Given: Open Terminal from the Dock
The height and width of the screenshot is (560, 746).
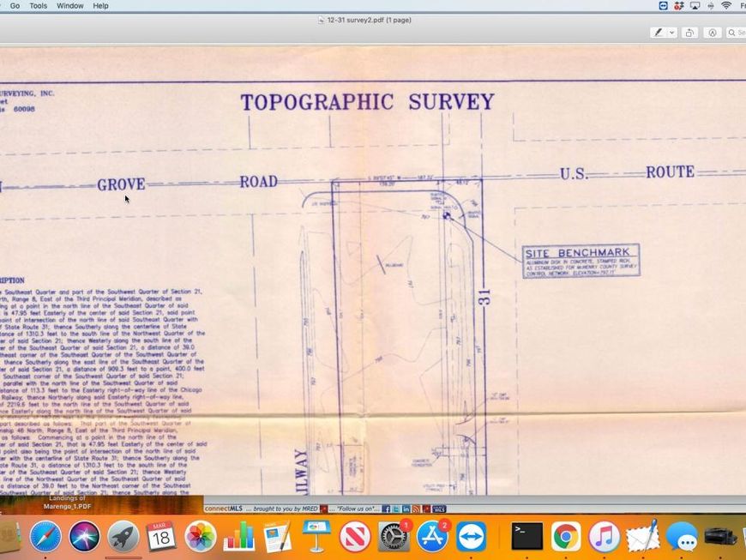Looking at the screenshot, I should [x=526, y=537].
